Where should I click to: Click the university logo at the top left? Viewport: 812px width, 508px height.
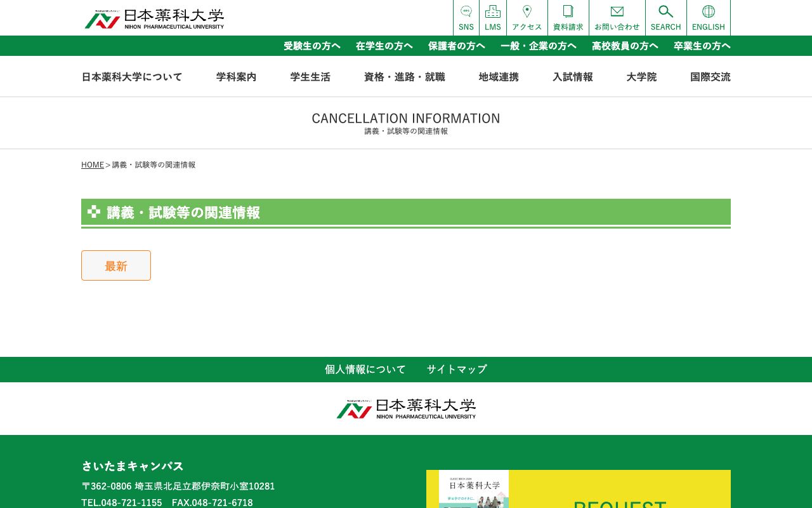154,18
